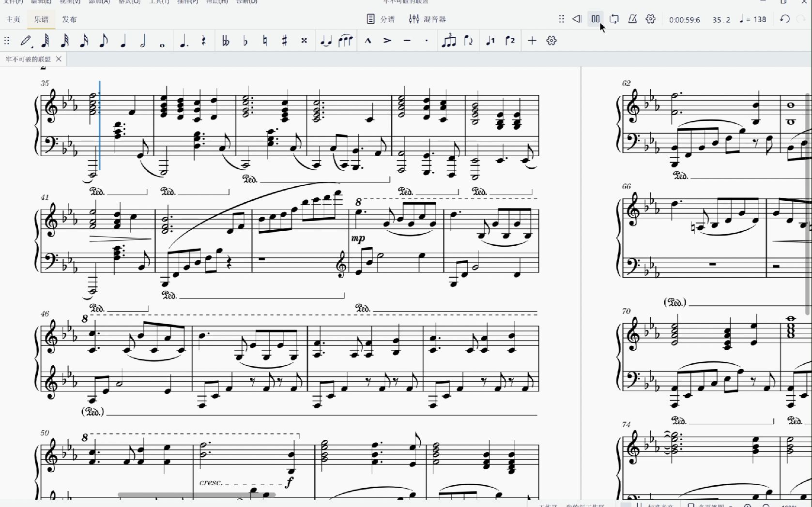Click the measure position 35.2 field
812x507 pixels.
pos(721,20)
